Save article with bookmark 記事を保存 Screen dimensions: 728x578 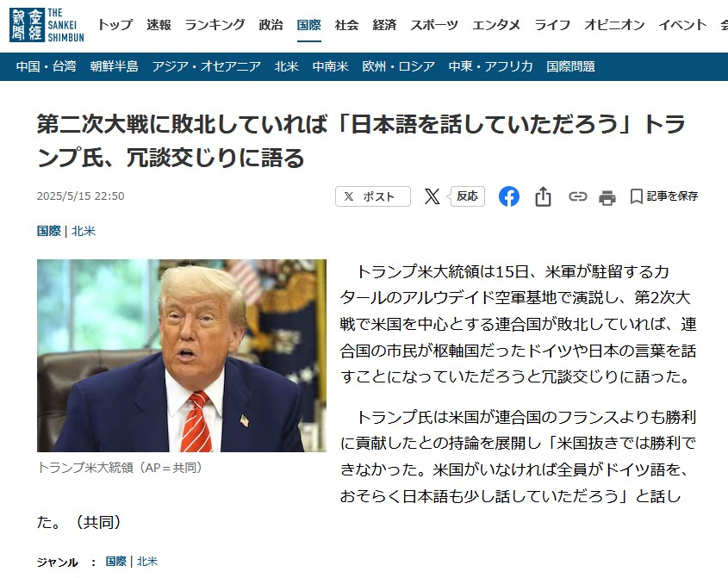pos(664,196)
